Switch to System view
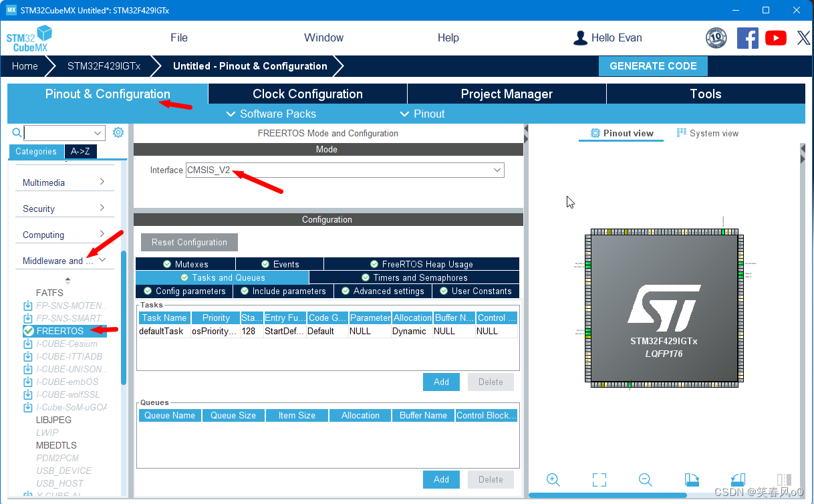The height and width of the screenshot is (504, 814). point(707,133)
